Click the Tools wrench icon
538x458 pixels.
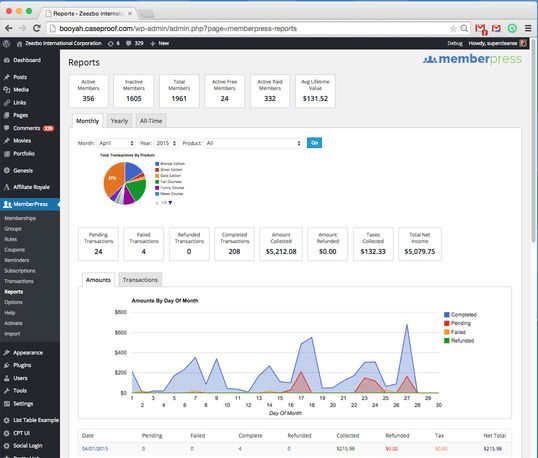tap(7, 391)
